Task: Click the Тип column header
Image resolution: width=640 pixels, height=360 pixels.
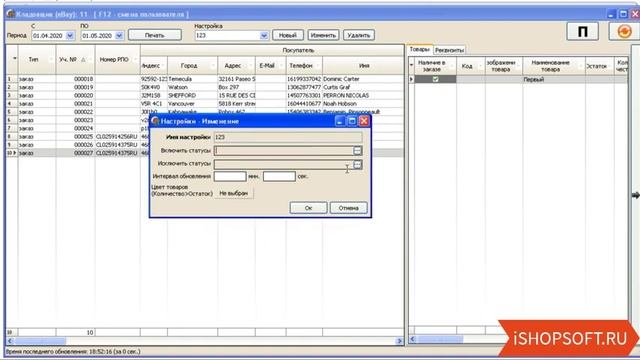Action: click(37, 60)
